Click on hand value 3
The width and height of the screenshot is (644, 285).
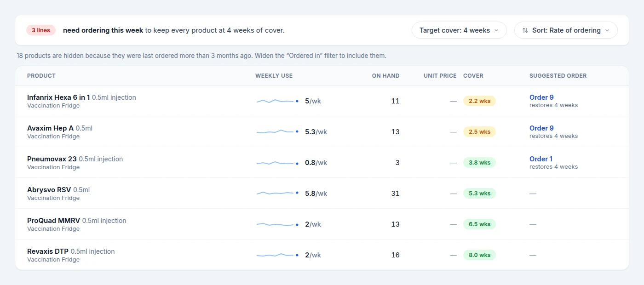coord(397,163)
